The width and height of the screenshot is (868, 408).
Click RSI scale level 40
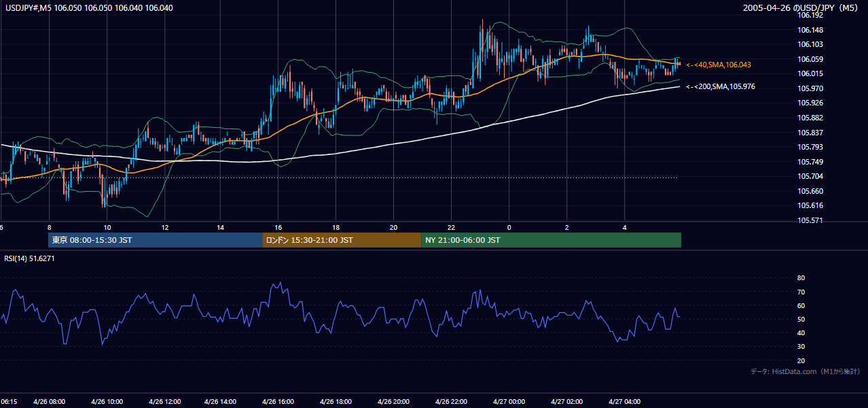point(801,333)
